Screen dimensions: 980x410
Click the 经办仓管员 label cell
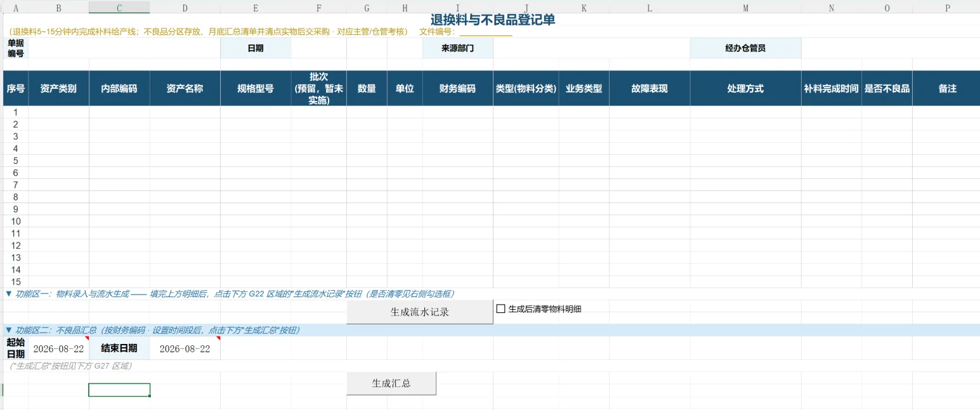click(x=745, y=48)
